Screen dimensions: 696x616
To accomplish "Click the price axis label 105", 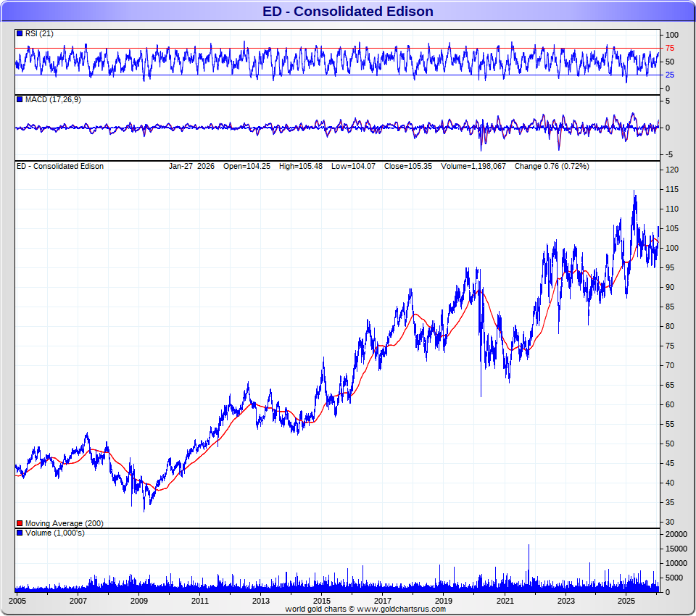I will (672, 228).
